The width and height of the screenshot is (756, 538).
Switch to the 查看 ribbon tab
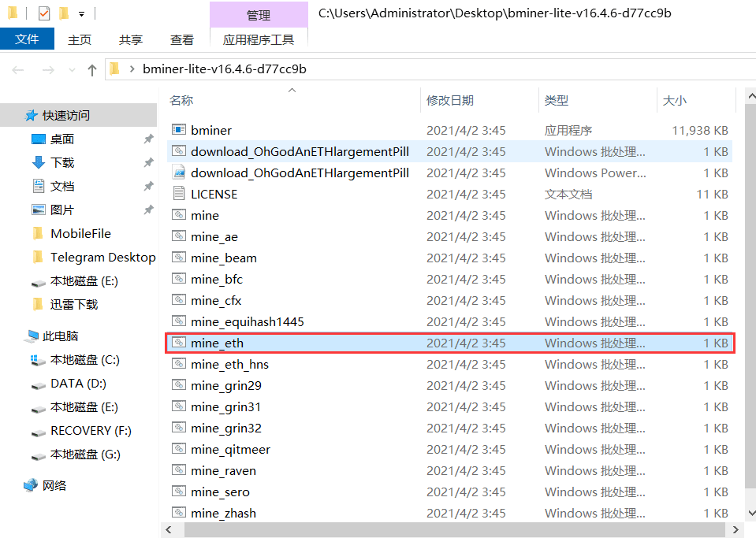181,39
